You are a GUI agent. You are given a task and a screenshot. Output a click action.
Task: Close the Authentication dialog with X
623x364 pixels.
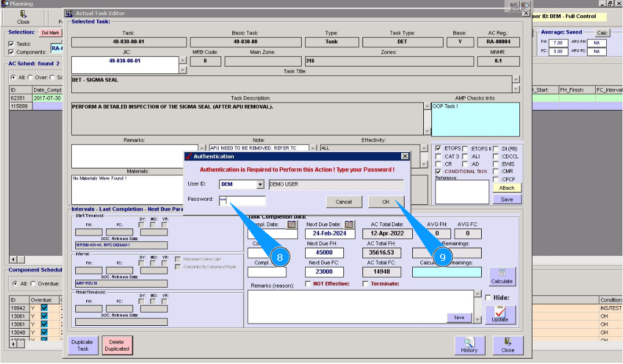[405, 156]
